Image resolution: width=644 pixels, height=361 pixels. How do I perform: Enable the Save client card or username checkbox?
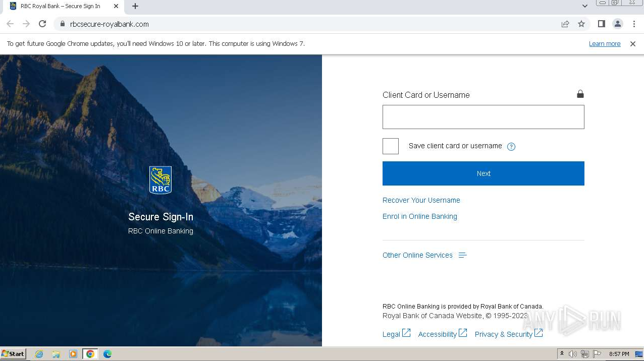390,146
